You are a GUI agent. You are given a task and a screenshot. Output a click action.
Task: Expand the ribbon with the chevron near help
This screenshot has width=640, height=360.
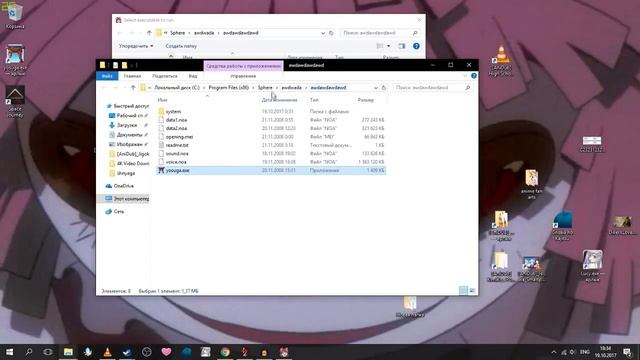pyautogui.click(x=465, y=76)
